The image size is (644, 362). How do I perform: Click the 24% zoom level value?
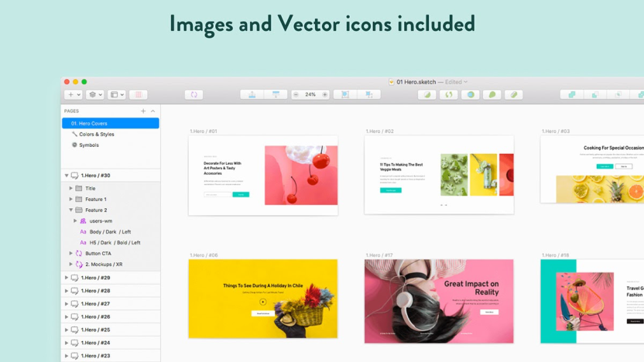[310, 95]
